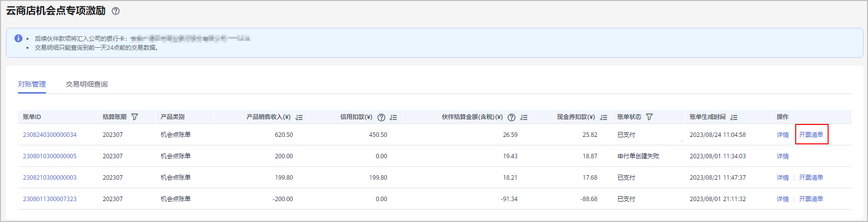This screenshot has width=868, height=222.
Task: Switch to the 交易明细查询 tab
Action: coord(87,84)
